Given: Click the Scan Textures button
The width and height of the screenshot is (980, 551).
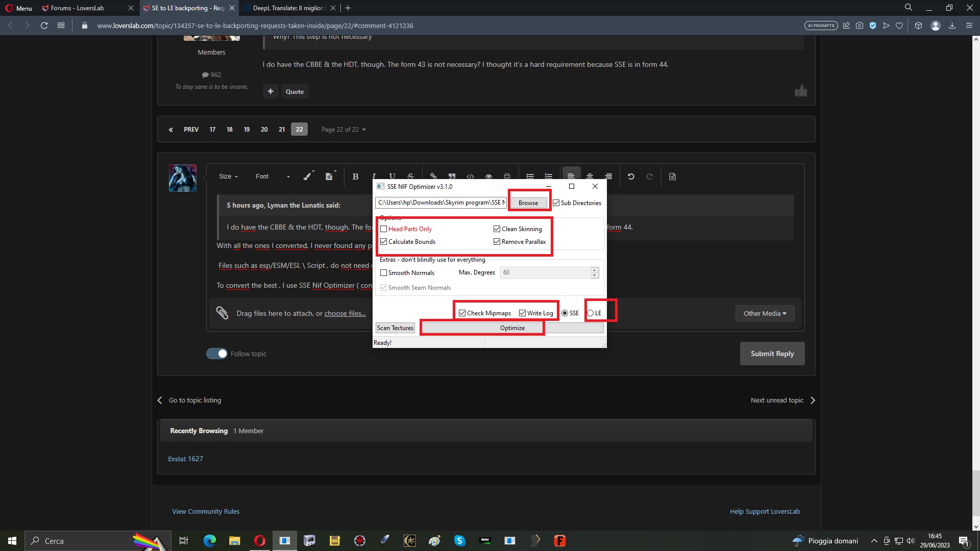Looking at the screenshot, I should [x=395, y=328].
